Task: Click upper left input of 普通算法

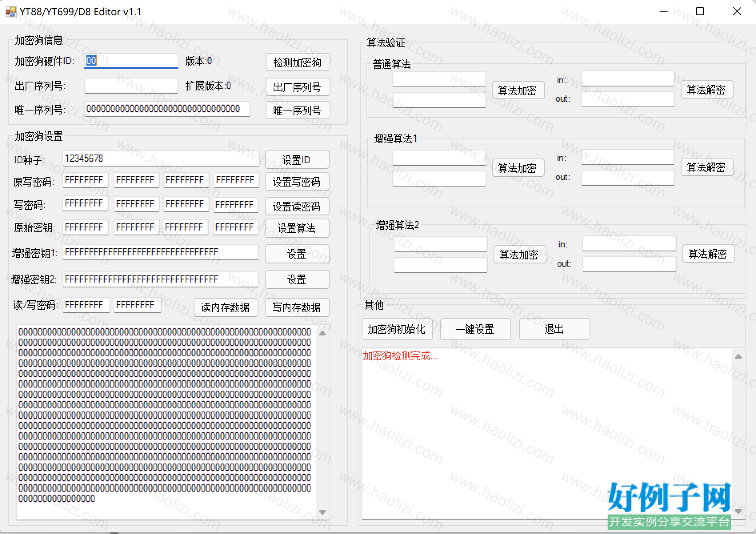Action: point(439,79)
